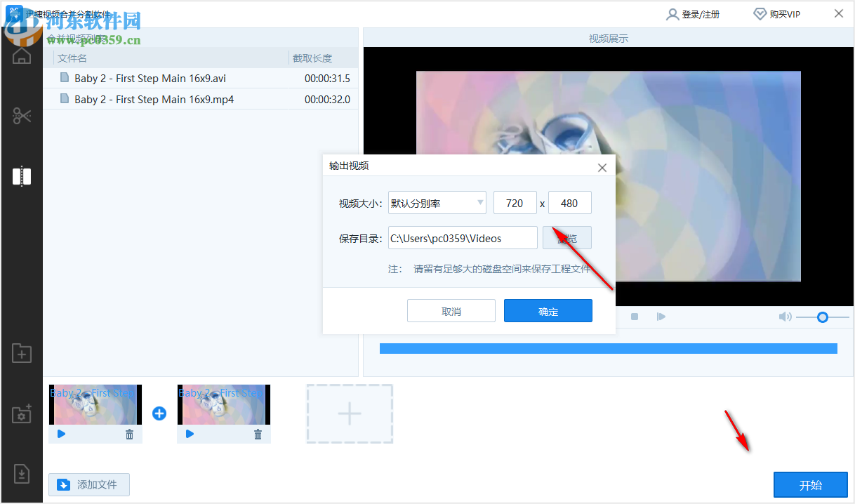855x504 pixels.
Task: Click 取消 to cancel the output dialog
Action: pos(451,310)
